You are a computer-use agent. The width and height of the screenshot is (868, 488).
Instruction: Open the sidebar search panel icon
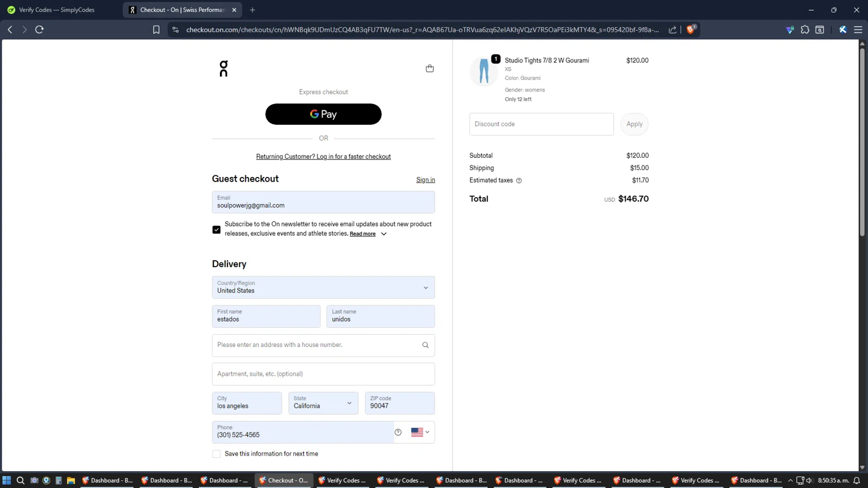tap(820, 29)
